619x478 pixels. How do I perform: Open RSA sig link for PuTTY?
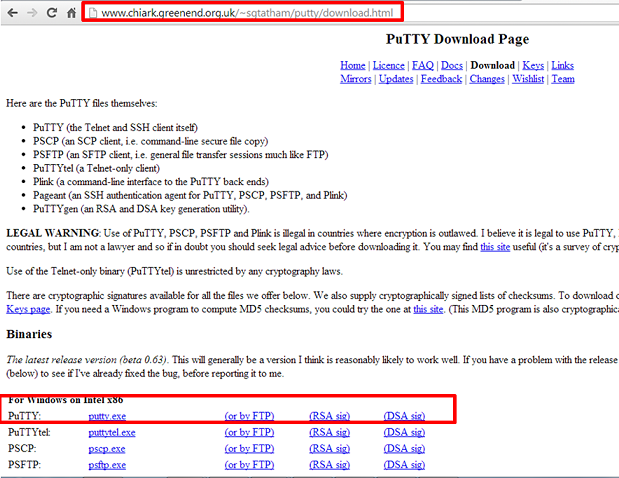point(328,416)
